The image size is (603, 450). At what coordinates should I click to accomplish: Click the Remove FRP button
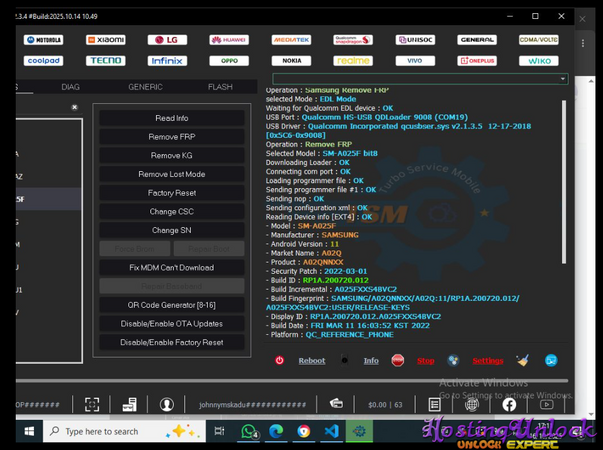tap(172, 137)
